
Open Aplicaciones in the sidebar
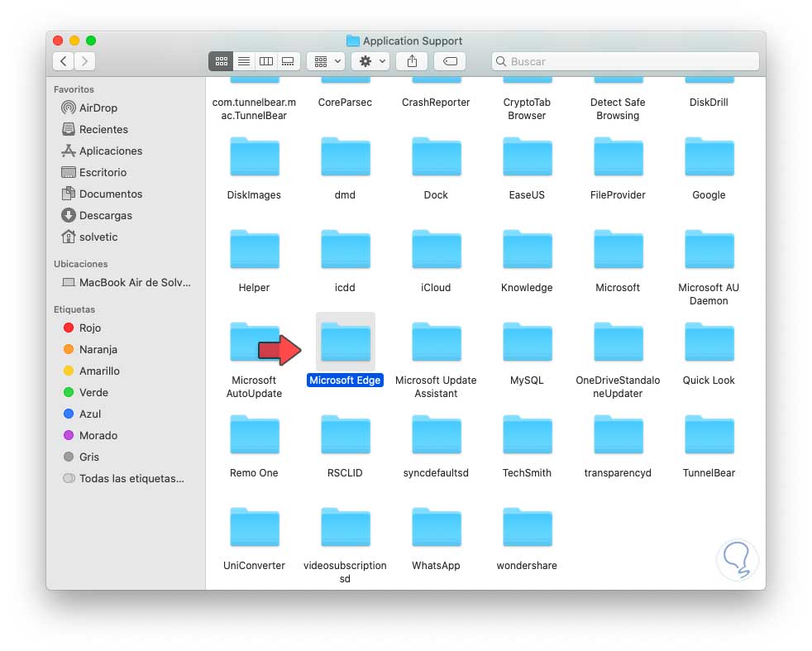102,151
